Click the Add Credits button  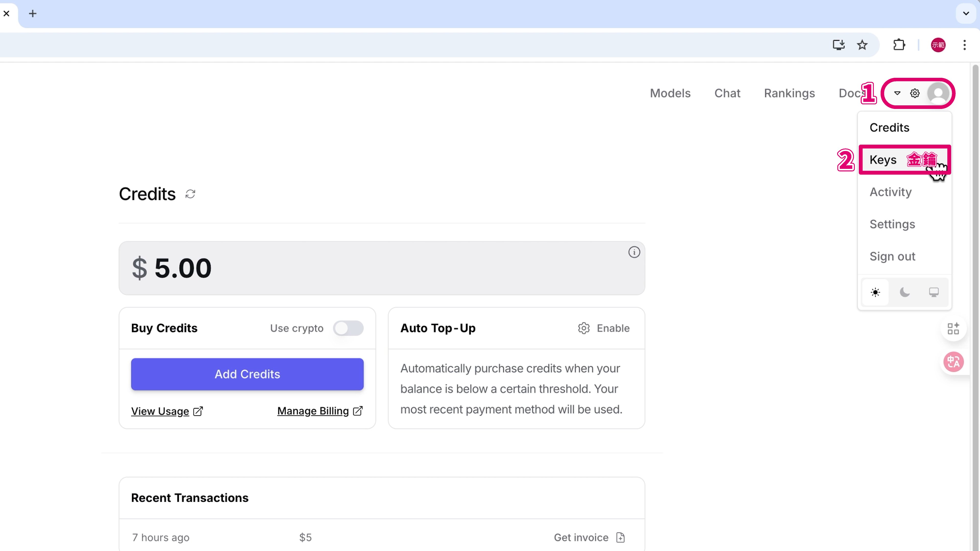247,374
